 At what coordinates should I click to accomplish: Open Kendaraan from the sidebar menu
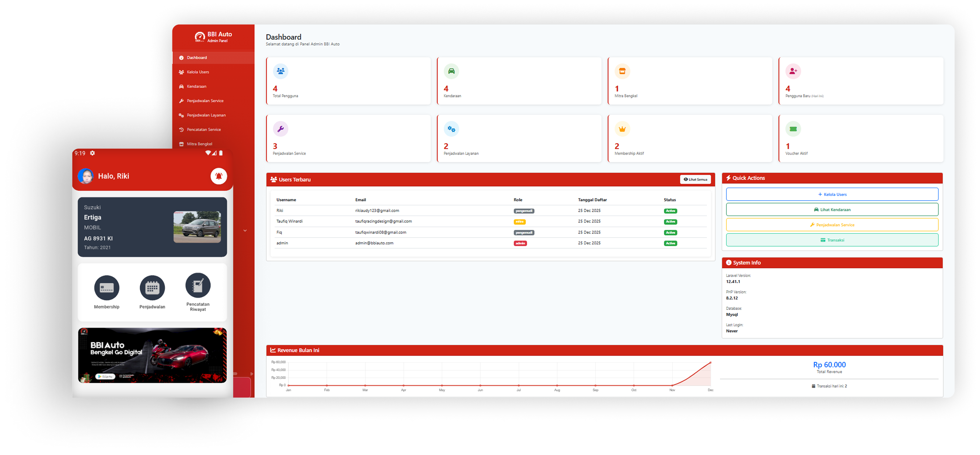coord(196,86)
